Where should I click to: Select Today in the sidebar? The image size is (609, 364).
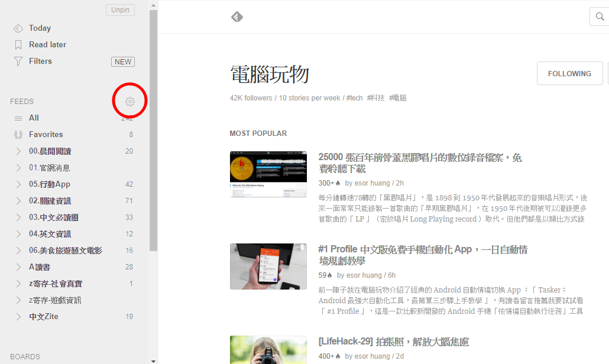pyautogui.click(x=40, y=28)
